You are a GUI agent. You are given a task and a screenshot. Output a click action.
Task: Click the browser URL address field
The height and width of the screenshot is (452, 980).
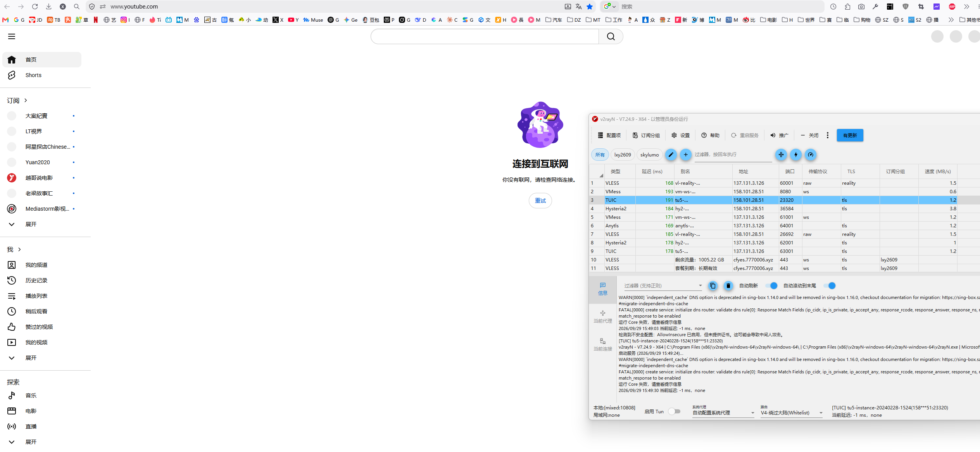click(333, 7)
